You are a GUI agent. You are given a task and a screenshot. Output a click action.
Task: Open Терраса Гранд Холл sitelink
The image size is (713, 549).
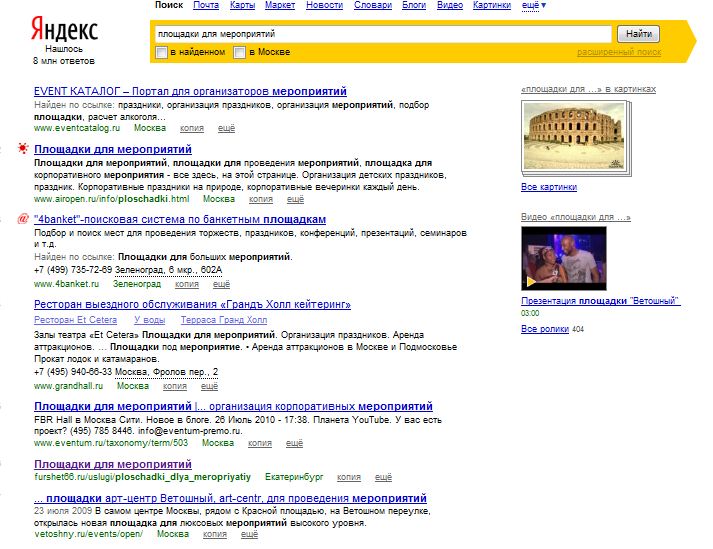pos(224,320)
